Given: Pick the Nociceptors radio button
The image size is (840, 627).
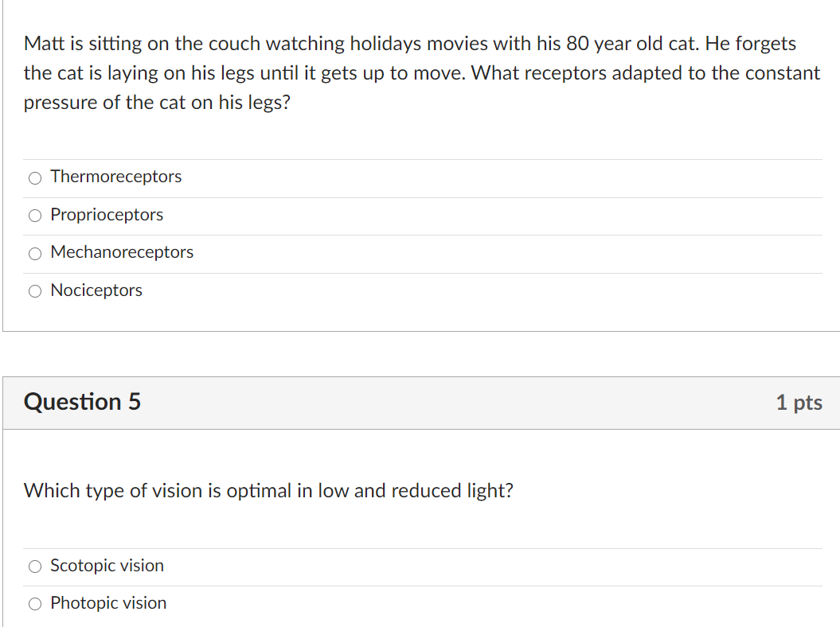Looking at the screenshot, I should [35, 291].
